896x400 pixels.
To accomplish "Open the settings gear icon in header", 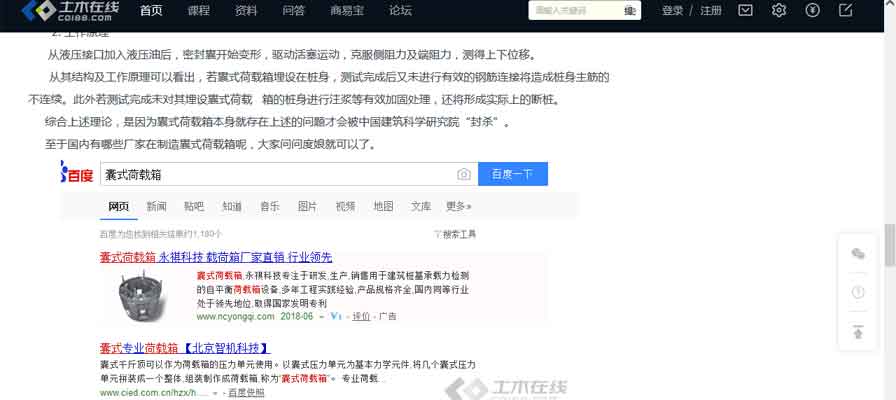I will [779, 10].
